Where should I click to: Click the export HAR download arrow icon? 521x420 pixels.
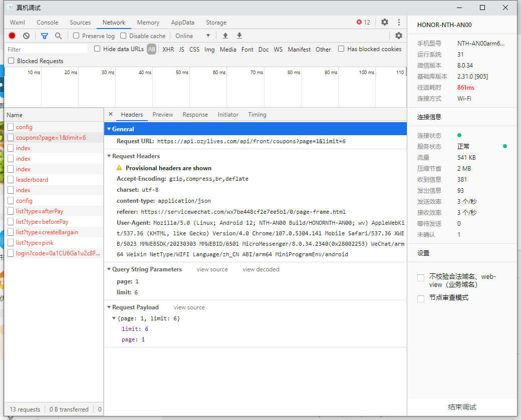click(239, 36)
